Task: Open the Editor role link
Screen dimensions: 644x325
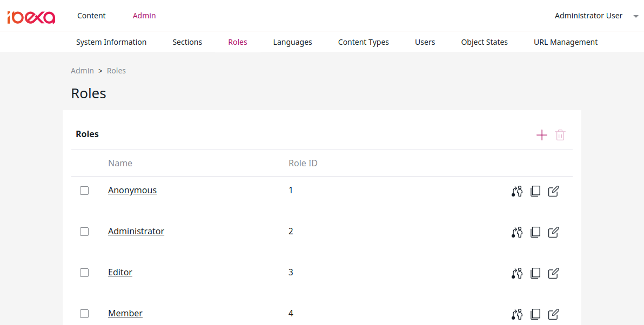Action: 120,272
